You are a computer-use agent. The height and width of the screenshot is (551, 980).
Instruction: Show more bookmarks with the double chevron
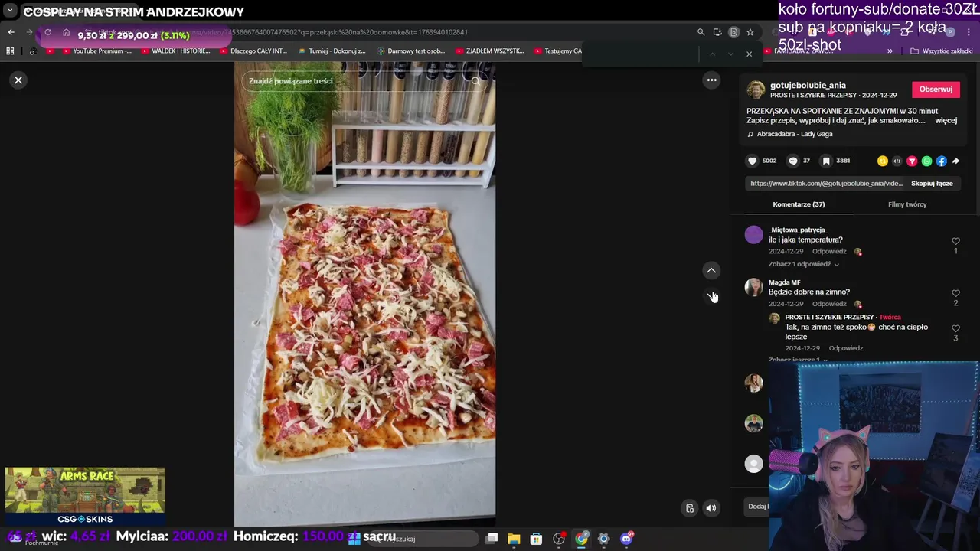point(890,51)
